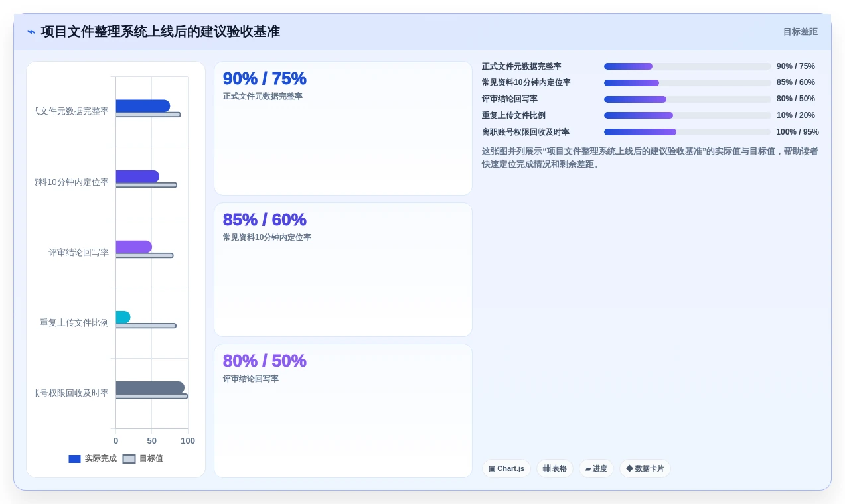Screen dimensions: 845x504
Task: Click the card caption 正式文件元数据完整率
Action: [x=263, y=96]
